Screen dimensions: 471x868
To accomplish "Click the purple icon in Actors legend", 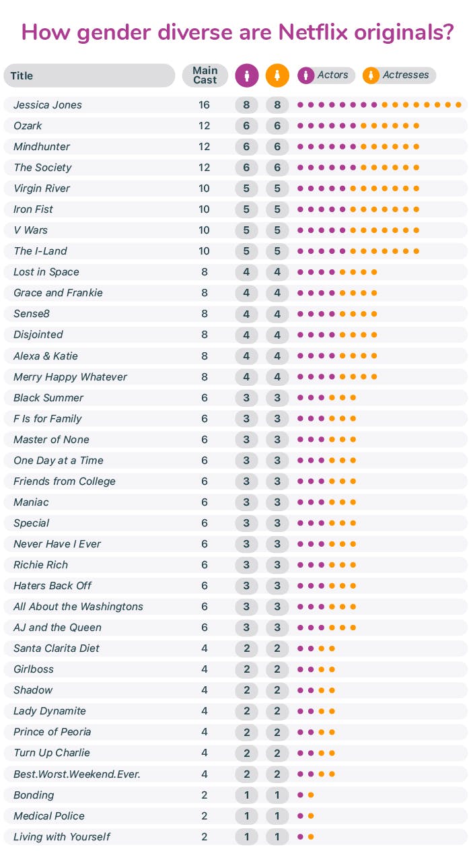I will 306,75.
